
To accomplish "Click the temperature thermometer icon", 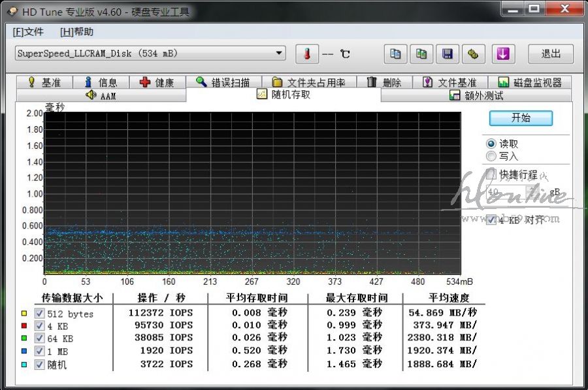I will [x=307, y=54].
